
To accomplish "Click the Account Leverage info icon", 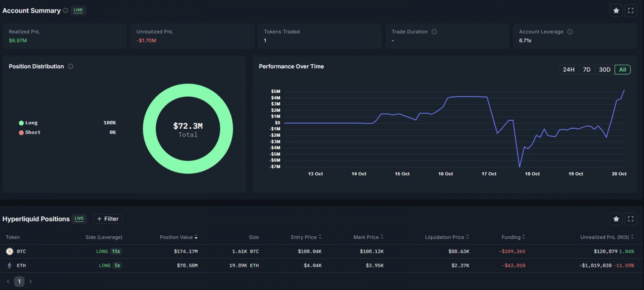I will [x=570, y=32].
